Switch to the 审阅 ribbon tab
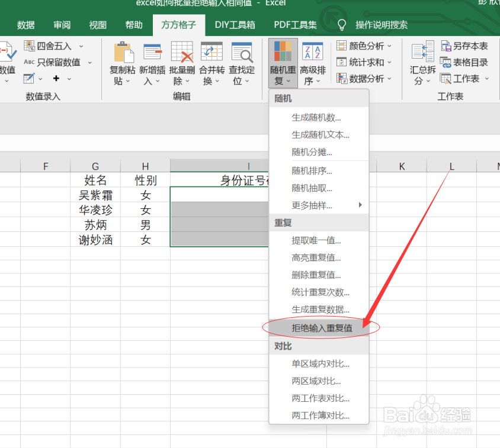500x448 pixels. coord(62,25)
